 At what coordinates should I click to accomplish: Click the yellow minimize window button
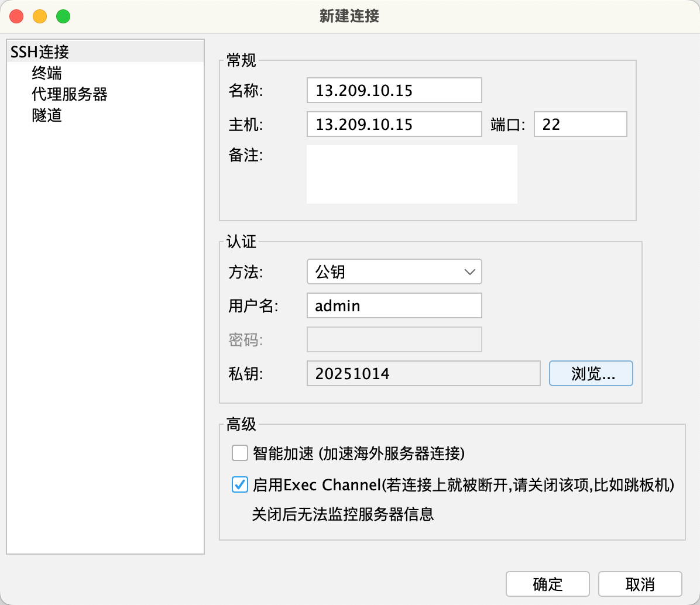pyautogui.click(x=40, y=16)
